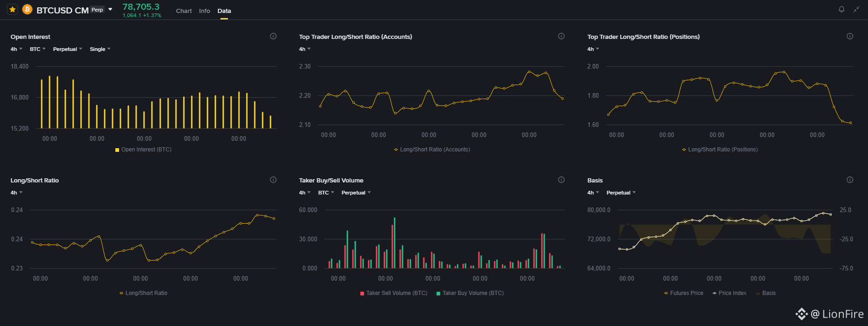This screenshot has height=326, width=868.
Task: Toggle Futures Price legend in Basis chart
Action: (x=683, y=293)
